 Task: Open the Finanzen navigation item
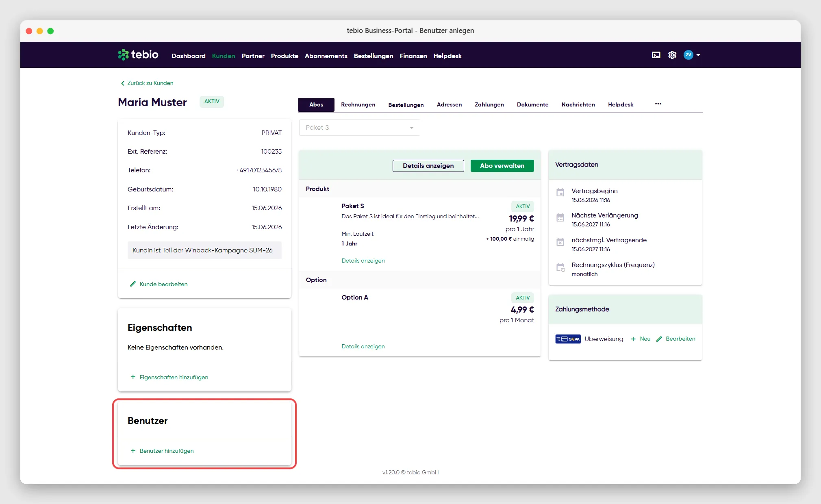pyautogui.click(x=413, y=56)
